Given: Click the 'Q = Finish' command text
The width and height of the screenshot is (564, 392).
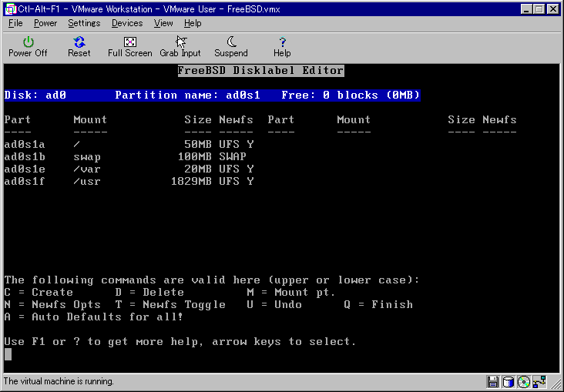Looking at the screenshot, I should click(378, 305).
